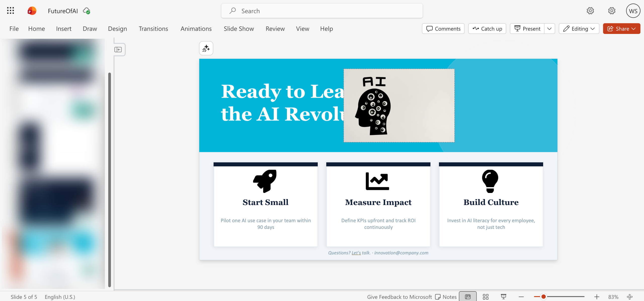644x301 pixels.
Task: Open the Design ribbon tab
Action: tap(117, 29)
